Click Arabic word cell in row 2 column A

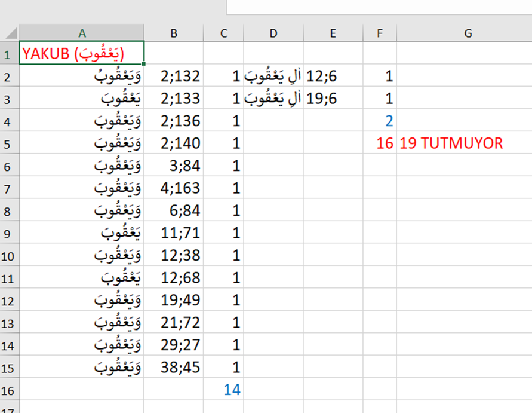[82, 76]
